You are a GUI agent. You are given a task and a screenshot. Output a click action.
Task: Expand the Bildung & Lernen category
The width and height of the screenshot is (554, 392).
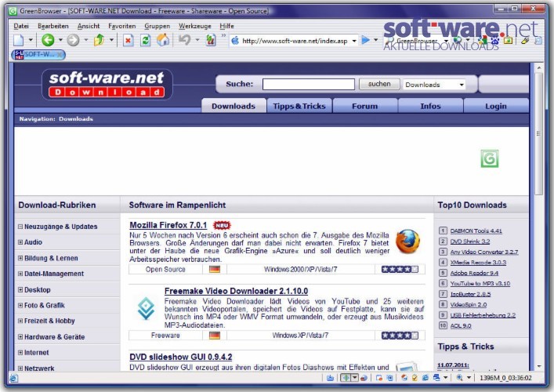click(20, 258)
